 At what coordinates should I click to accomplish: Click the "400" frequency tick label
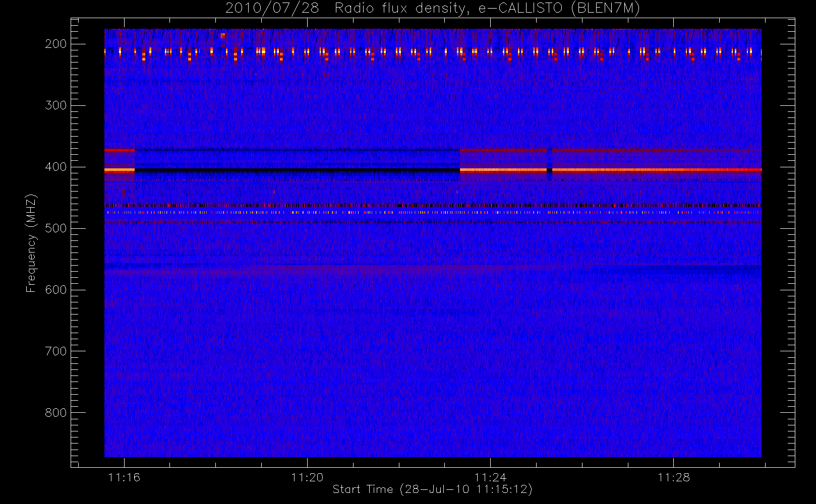tap(56, 167)
